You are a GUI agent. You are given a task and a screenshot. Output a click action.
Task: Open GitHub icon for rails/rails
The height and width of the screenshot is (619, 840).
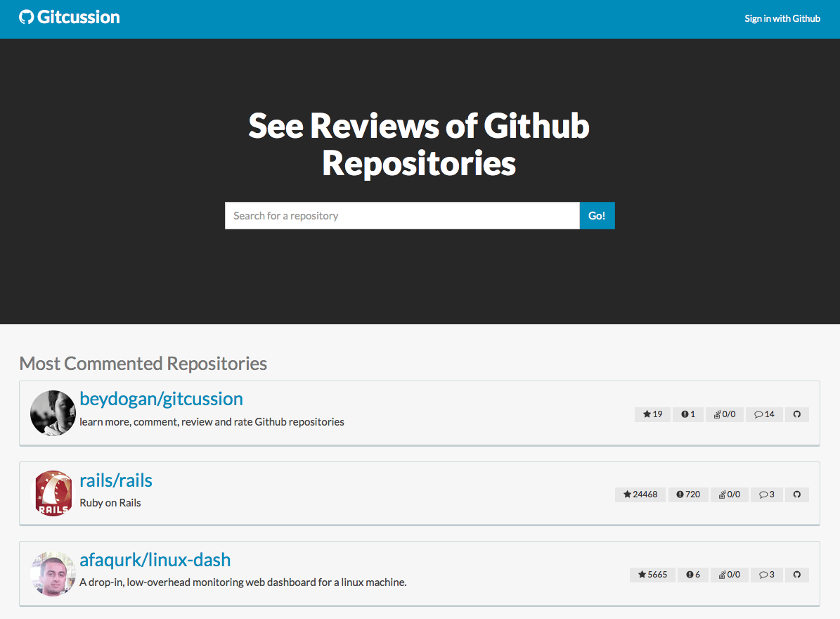tap(797, 494)
